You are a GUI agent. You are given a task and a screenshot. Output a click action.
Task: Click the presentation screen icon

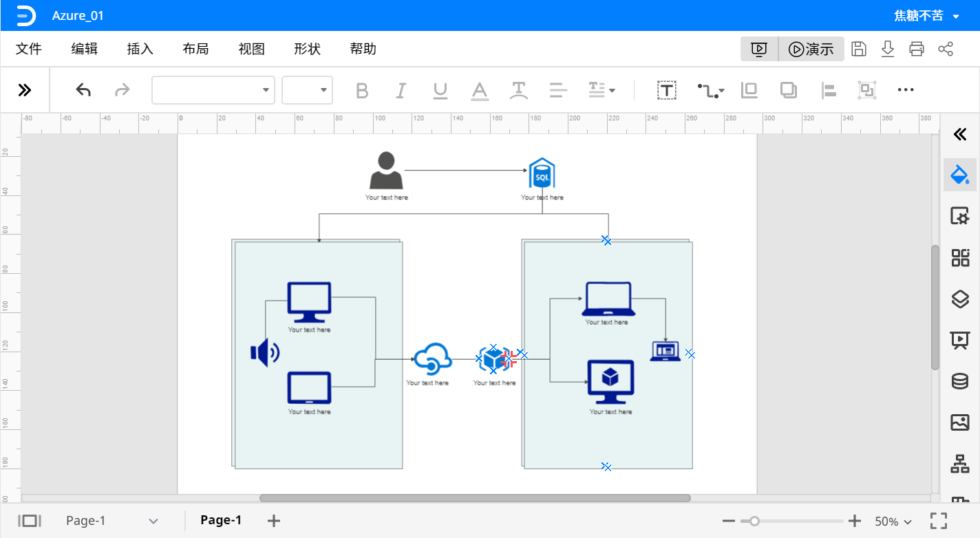pos(759,49)
